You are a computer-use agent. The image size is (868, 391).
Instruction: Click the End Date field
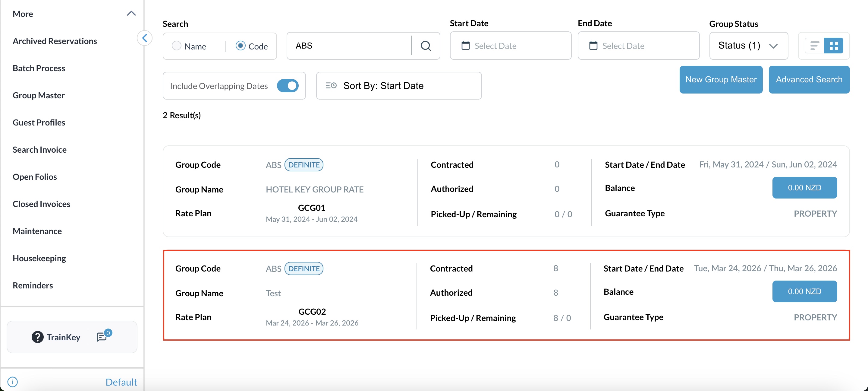pos(638,46)
